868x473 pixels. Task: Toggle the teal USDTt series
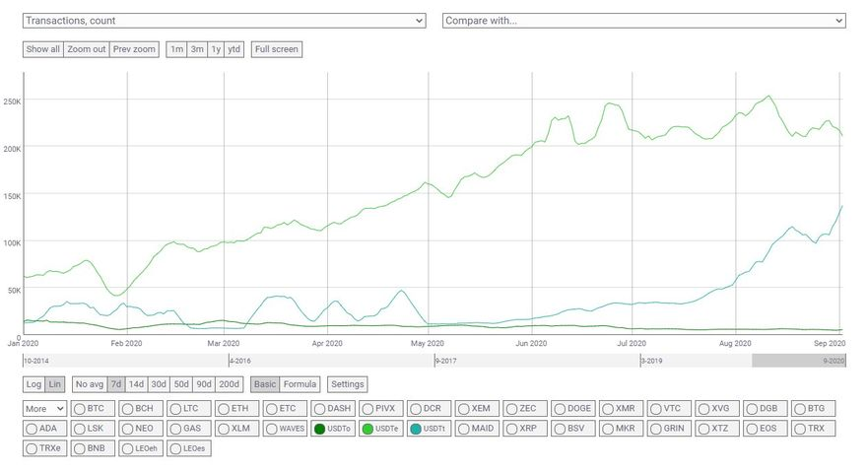[416, 429]
